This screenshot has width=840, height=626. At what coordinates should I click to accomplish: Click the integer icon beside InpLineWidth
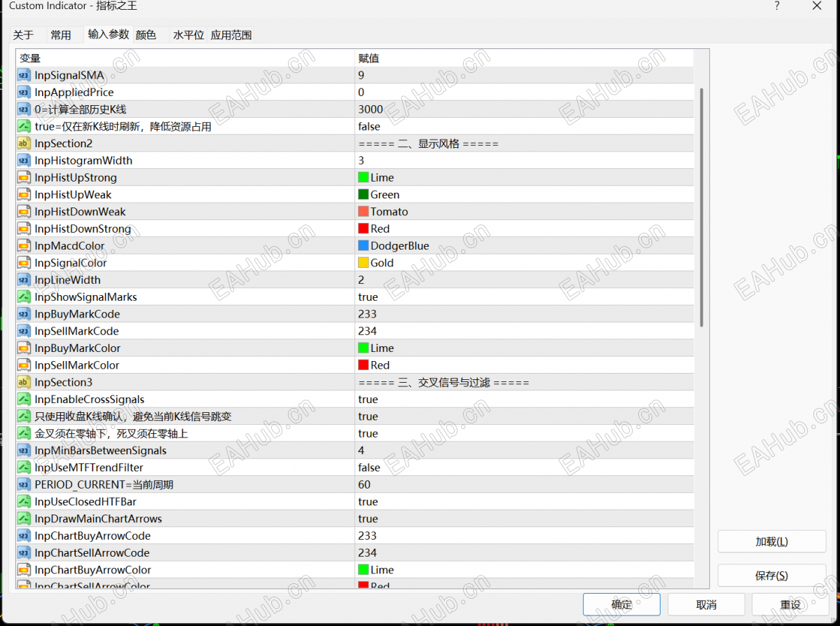[24, 280]
